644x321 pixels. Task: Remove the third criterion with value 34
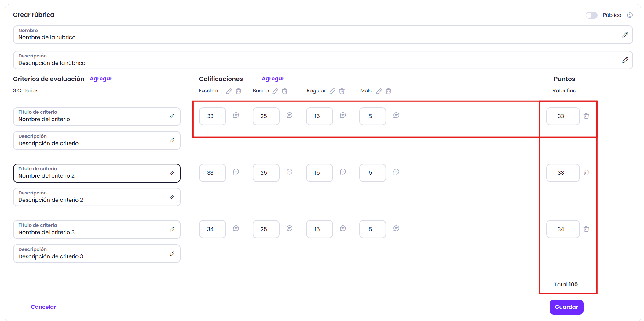(586, 229)
